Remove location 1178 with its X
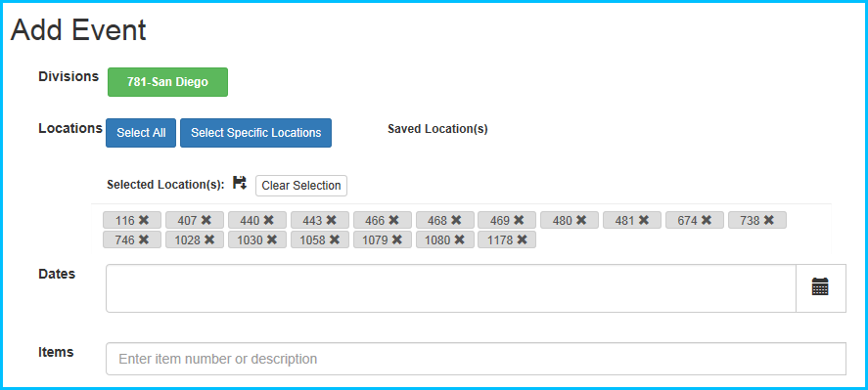 (522, 239)
